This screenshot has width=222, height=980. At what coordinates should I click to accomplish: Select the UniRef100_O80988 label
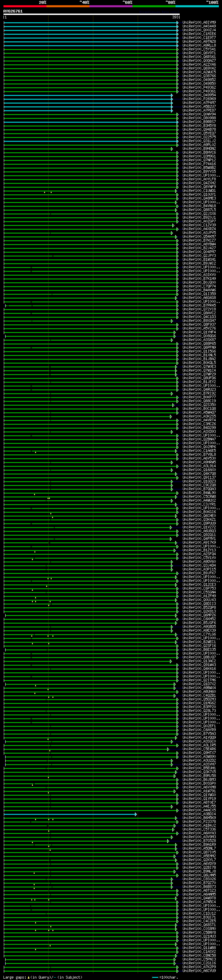tap(199, 118)
